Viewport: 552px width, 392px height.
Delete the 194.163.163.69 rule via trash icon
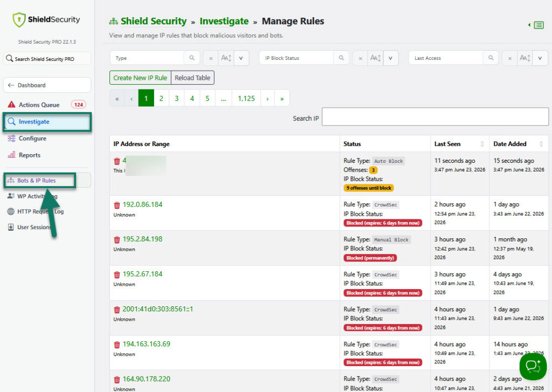117,345
